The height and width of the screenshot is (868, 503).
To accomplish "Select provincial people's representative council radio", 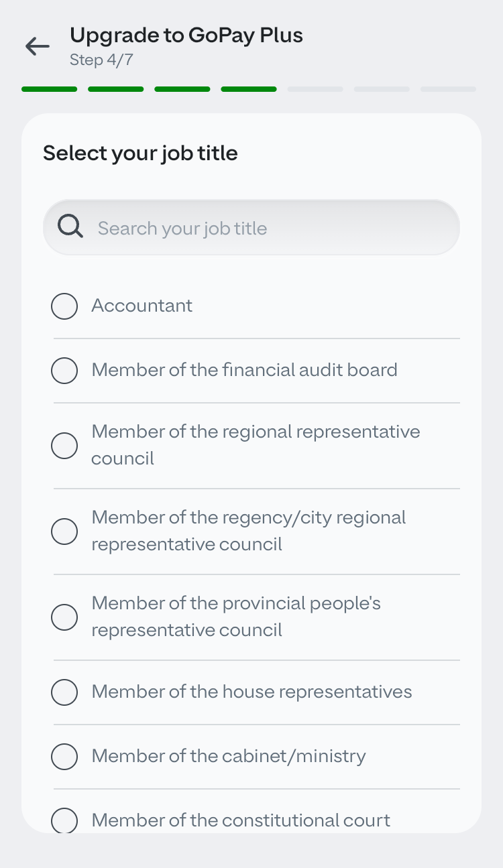I will tap(64, 617).
